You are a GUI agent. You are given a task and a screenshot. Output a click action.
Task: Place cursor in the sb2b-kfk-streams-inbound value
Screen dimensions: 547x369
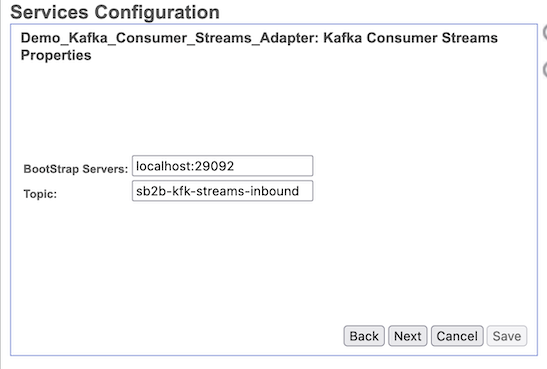(217, 191)
